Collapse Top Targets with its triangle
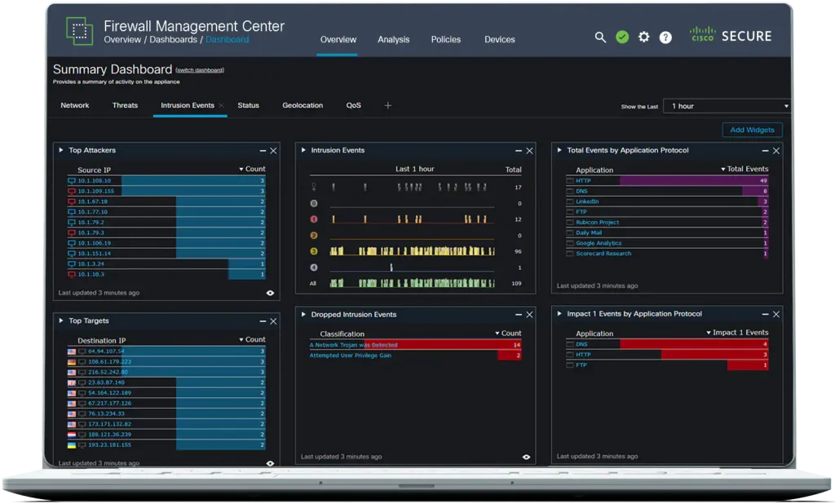This screenshot has height=504, width=835. click(61, 321)
